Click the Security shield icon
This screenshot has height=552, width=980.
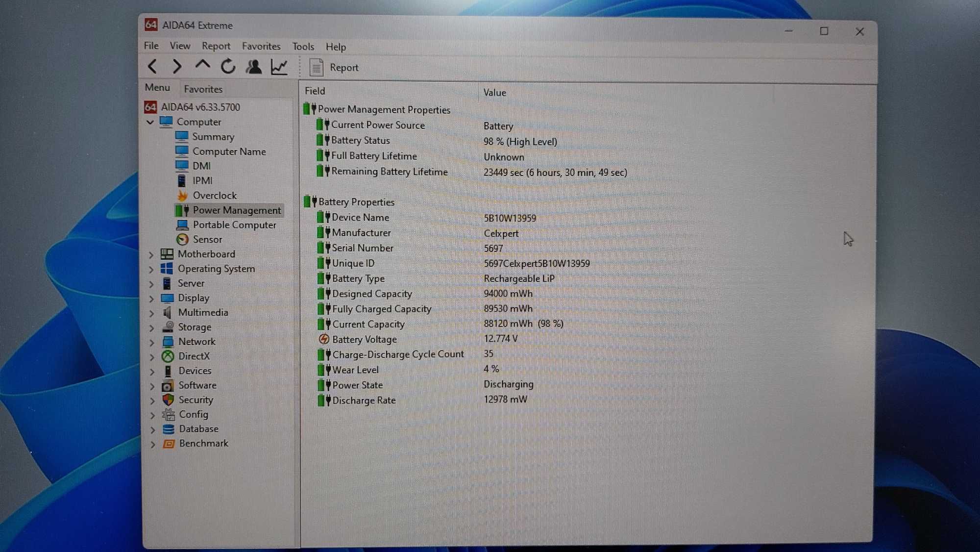[168, 400]
